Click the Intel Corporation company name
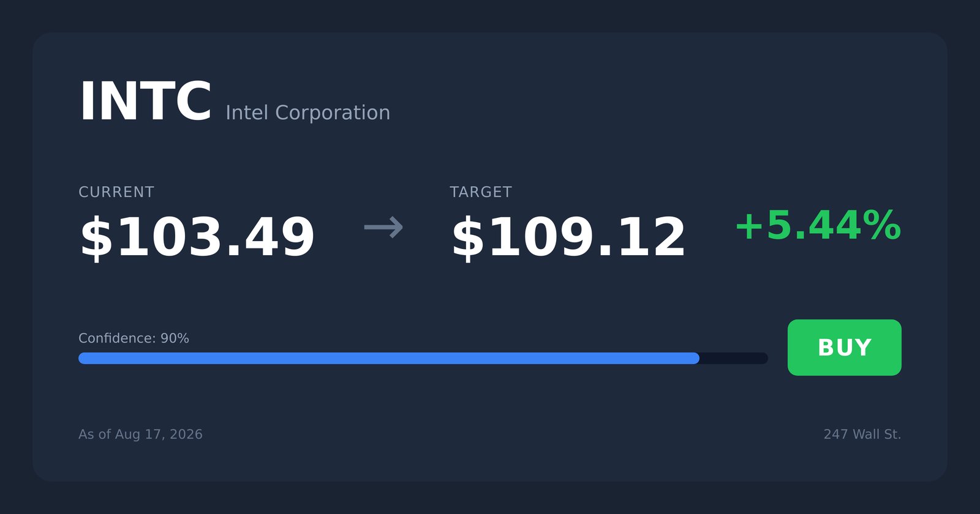The width and height of the screenshot is (980, 514). 307,113
